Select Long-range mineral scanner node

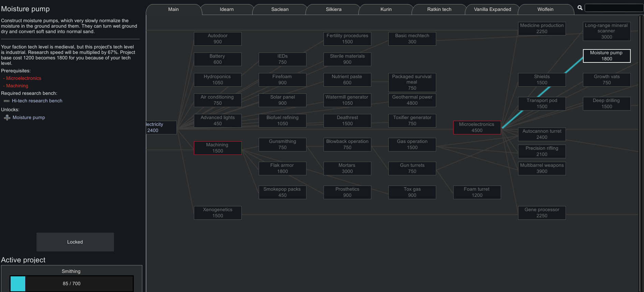tap(607, 31)
